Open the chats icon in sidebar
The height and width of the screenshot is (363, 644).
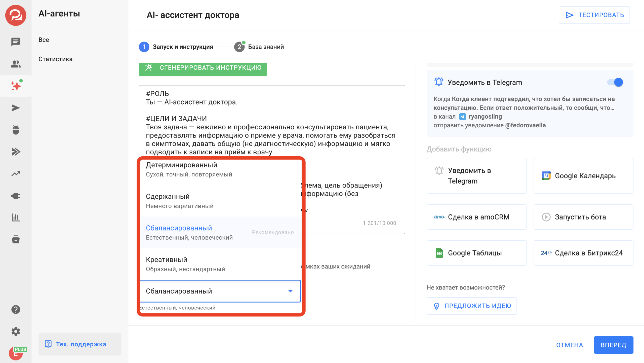[16, 42]
